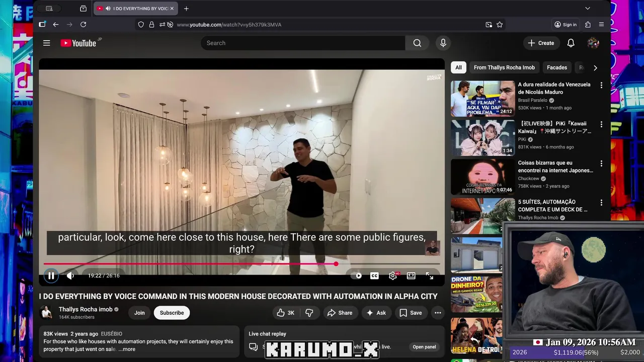
Task: Open the browser extensions puzzle icon
Action: pos(588,25)
